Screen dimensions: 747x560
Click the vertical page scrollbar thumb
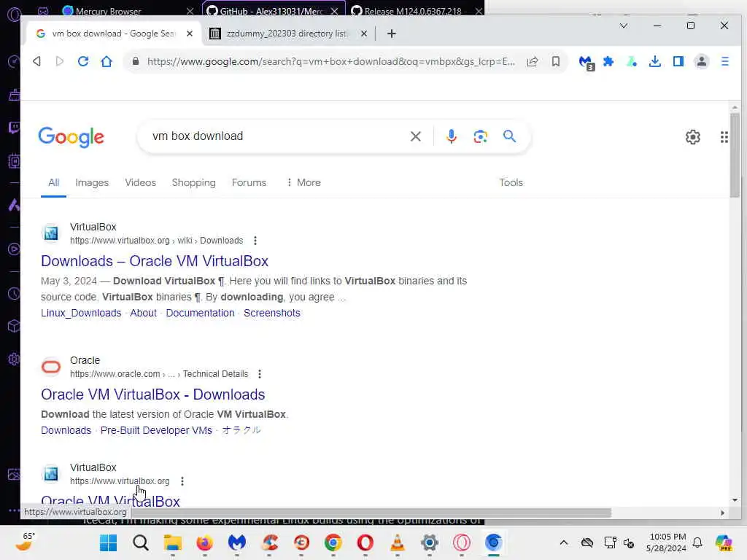(x=735, y=155)
